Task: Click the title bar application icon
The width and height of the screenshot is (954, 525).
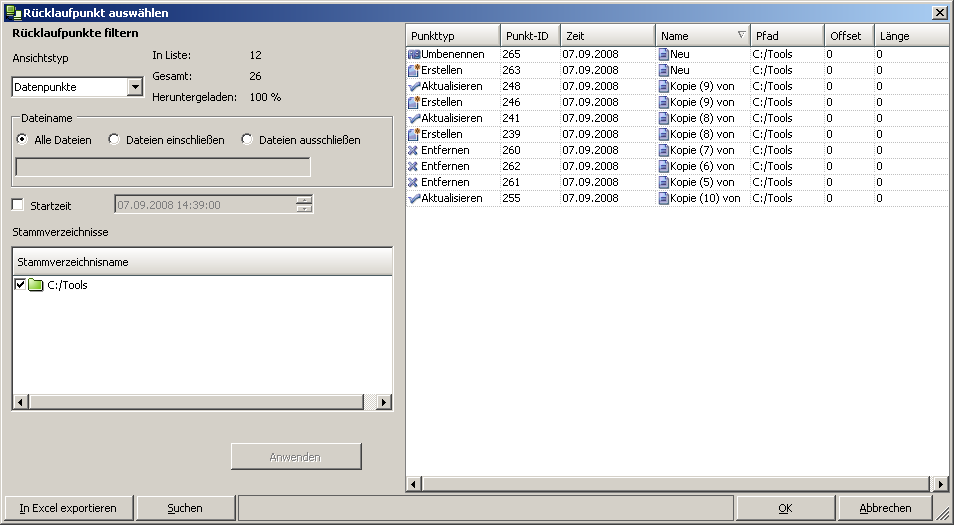Action: [13, 12]
